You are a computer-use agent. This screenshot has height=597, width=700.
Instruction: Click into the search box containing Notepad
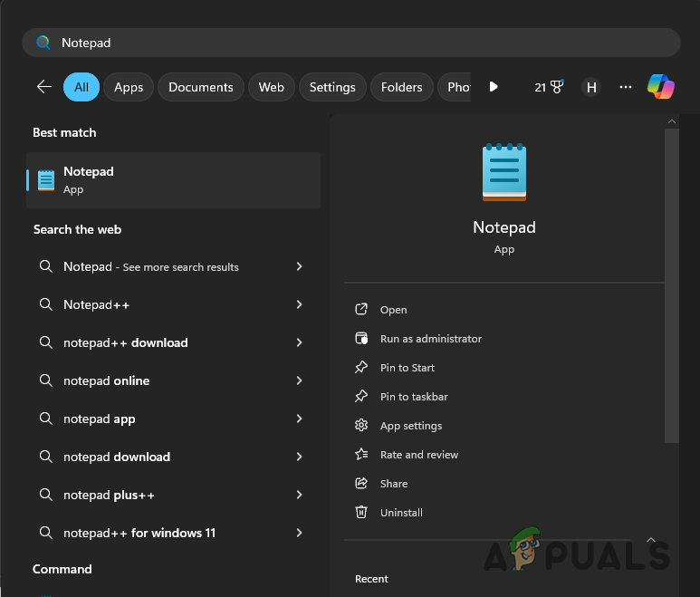click(350, 43)
